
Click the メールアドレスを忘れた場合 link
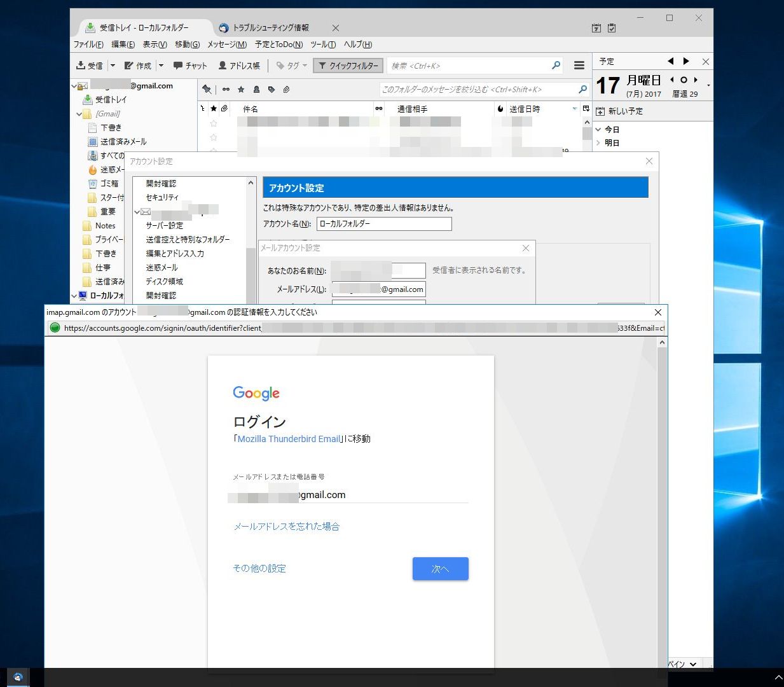(286, 527)
